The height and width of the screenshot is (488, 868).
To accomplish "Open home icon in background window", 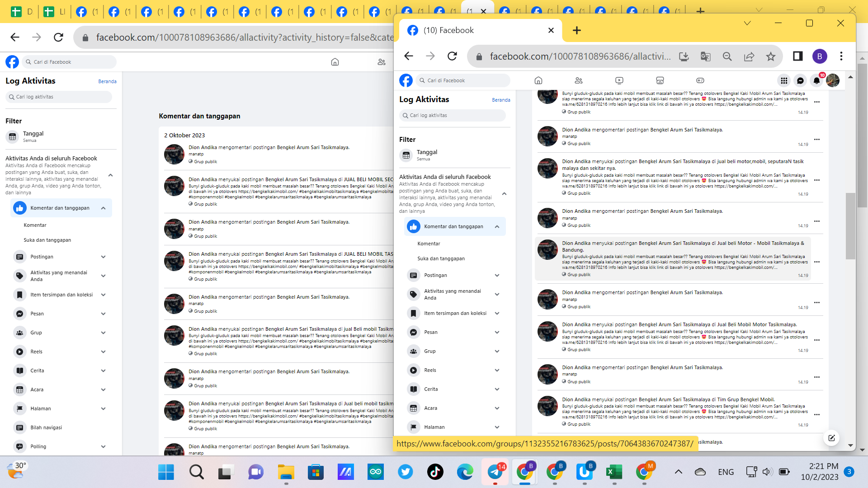I will [x=335, y=62].
